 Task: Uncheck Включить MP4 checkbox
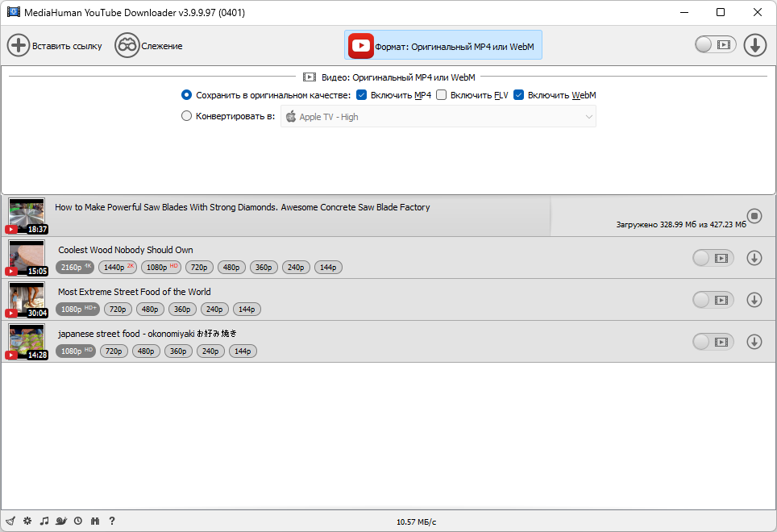[361, 94]
